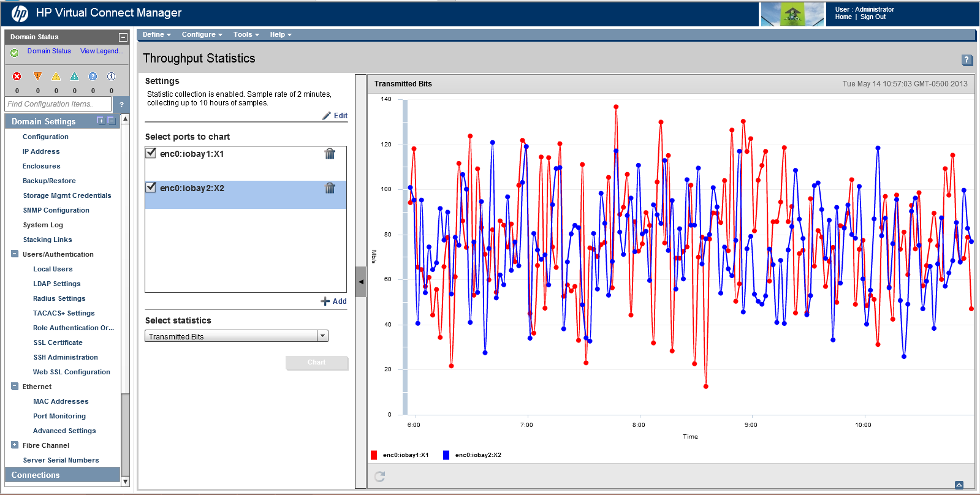Collapse the Domain Status panel
Image resolution: width=980 pixels, height=495 pixels.
[x=123, y=37]
